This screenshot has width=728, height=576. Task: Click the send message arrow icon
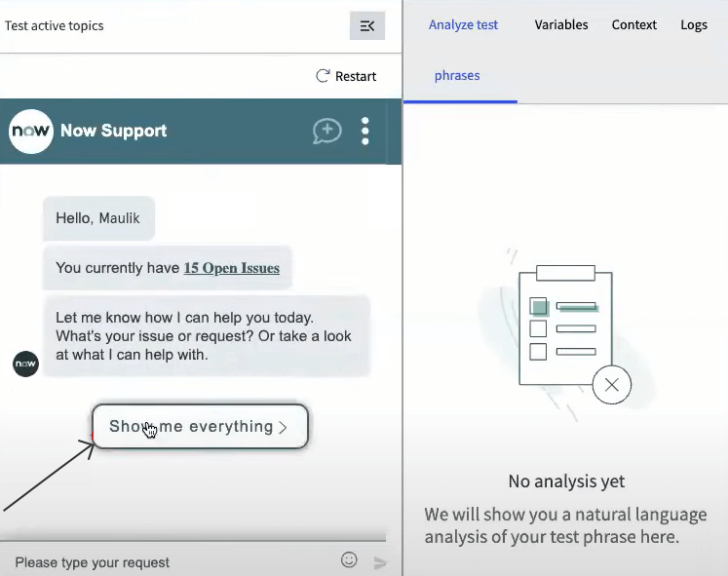(x=380, y=563)
